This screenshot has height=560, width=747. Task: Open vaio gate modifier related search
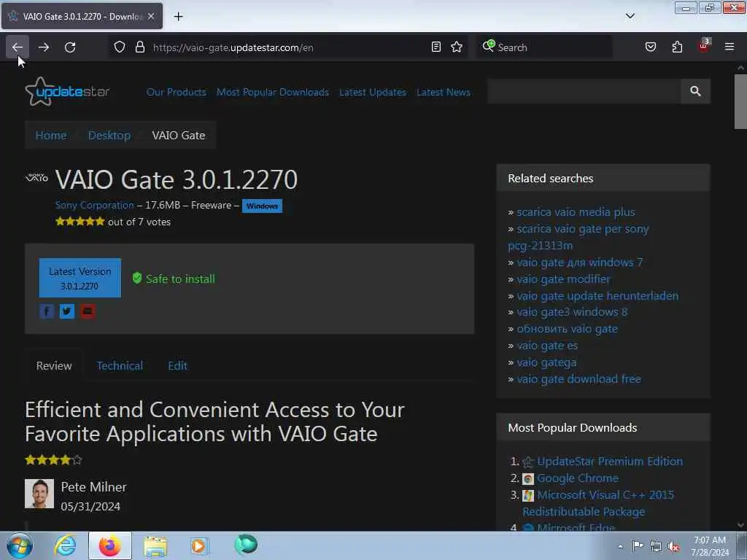[563, 279]
